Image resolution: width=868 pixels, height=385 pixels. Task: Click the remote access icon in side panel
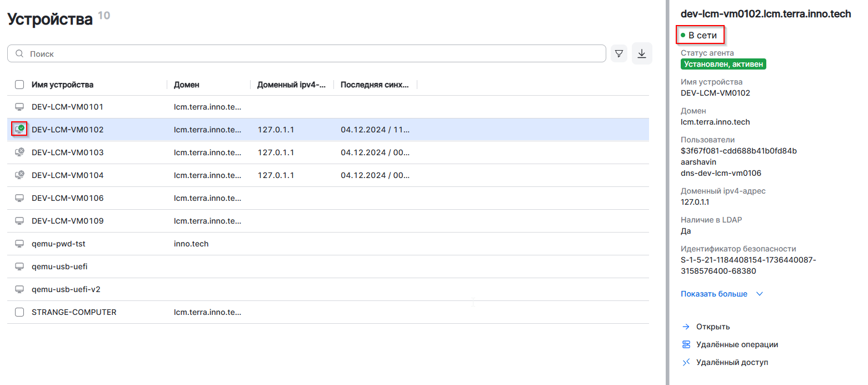(686, 362)
